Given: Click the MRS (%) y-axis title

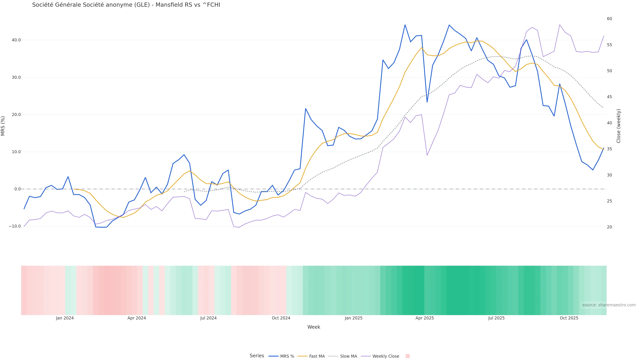Looking at the screenshot, I should (3, 126).
